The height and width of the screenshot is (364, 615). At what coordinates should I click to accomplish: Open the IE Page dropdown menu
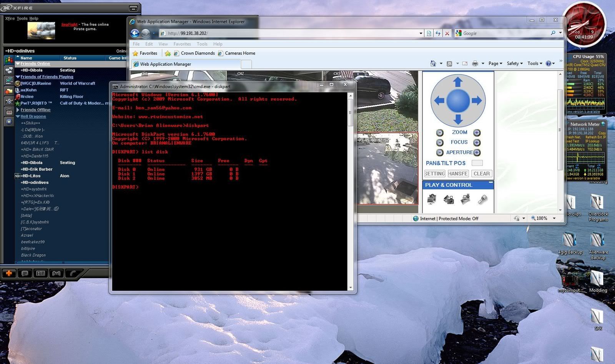[495, 63]
